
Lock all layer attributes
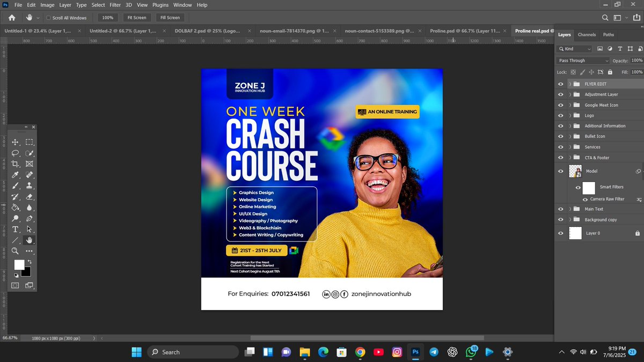[x=609, y=72]
